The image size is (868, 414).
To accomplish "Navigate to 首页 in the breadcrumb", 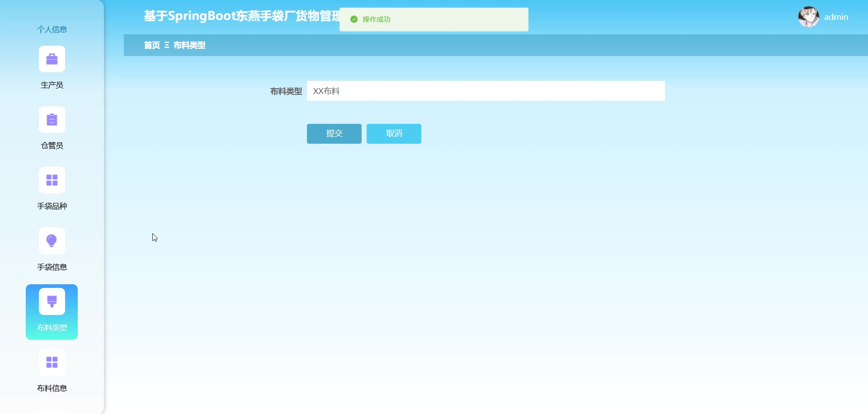I will click(152, 45).
